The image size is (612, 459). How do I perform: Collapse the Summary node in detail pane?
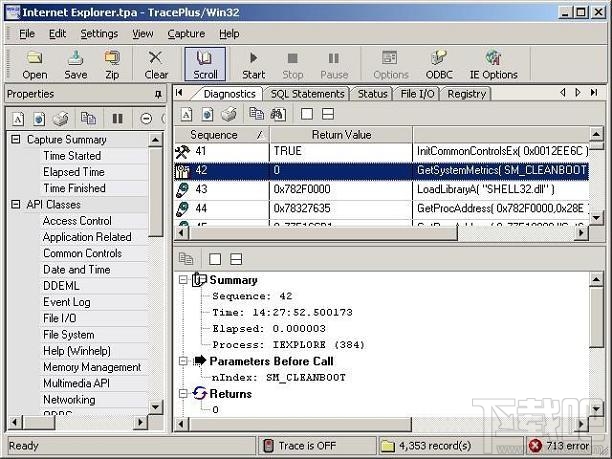(183, 279)
